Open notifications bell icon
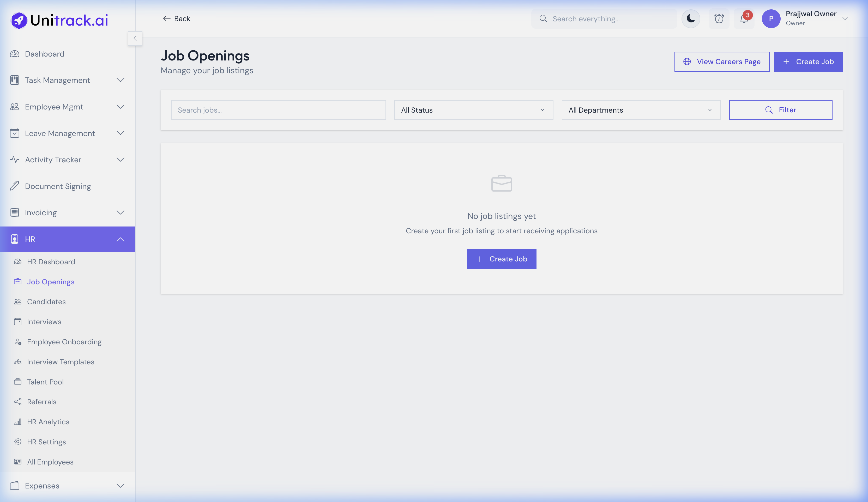The image size is (868, 502). [x=744, y=19]
